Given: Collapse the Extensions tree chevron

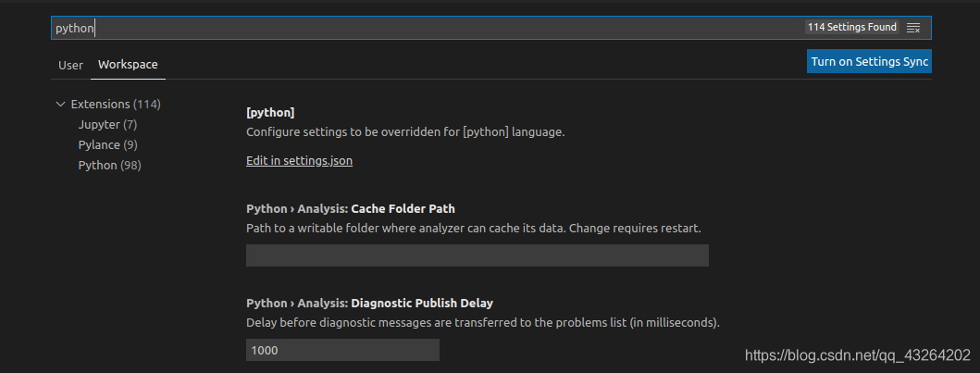Looking at the screenshot, I should (61, 105).
